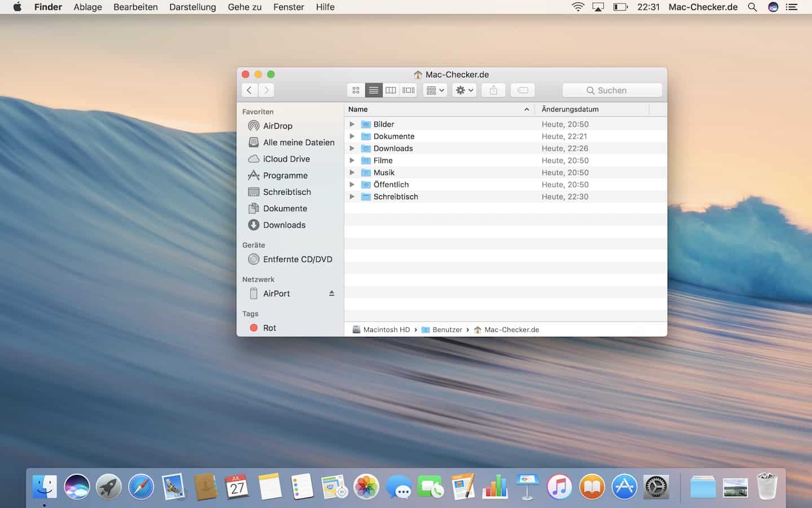Open Siri from the Dock
This screenshot has height=508, width=812.
(77, 487)
